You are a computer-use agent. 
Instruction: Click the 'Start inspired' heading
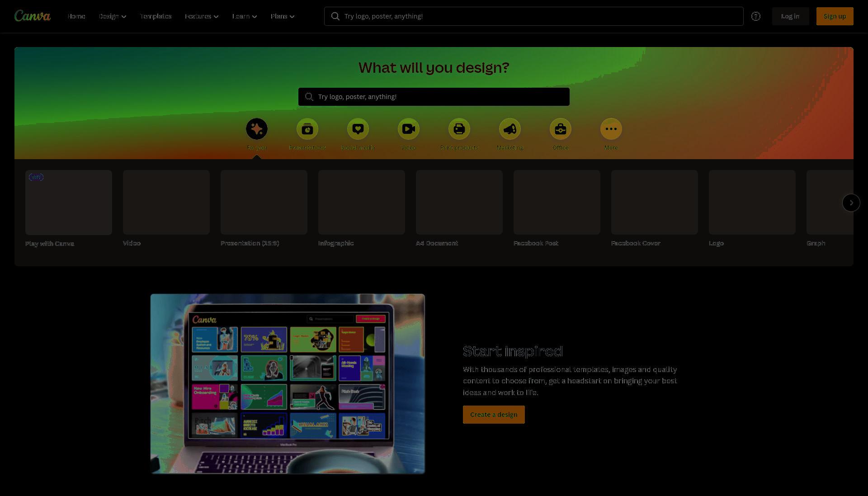[x=513, y=351]
